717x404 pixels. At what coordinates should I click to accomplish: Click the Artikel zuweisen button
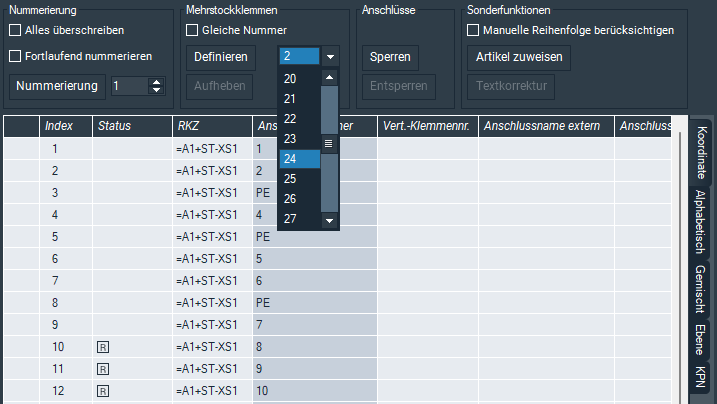click(x=518, y=57)
